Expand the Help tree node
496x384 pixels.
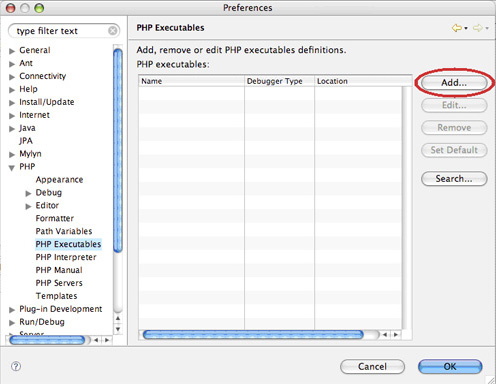pos(12,90)
